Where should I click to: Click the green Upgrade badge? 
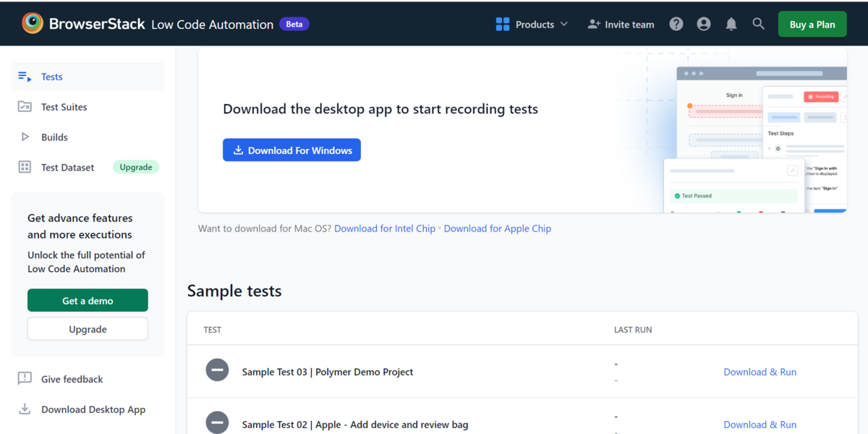pyautogui.click(x=136, y=167)
